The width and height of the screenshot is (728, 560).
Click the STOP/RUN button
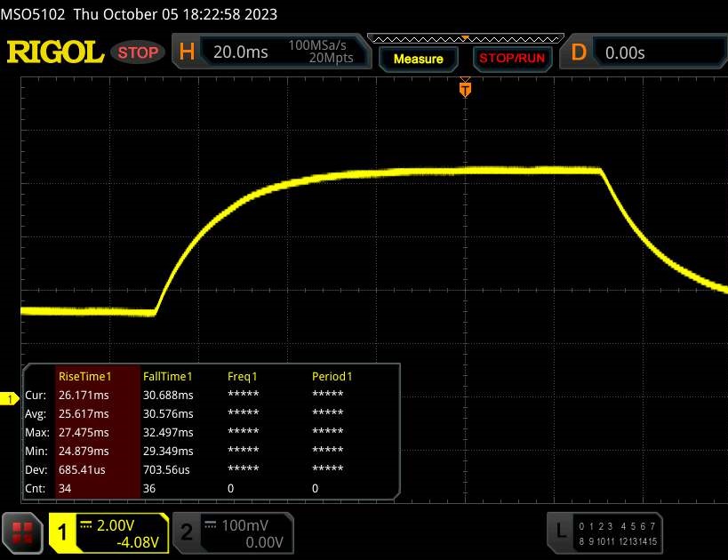click(x=512, y=59)
